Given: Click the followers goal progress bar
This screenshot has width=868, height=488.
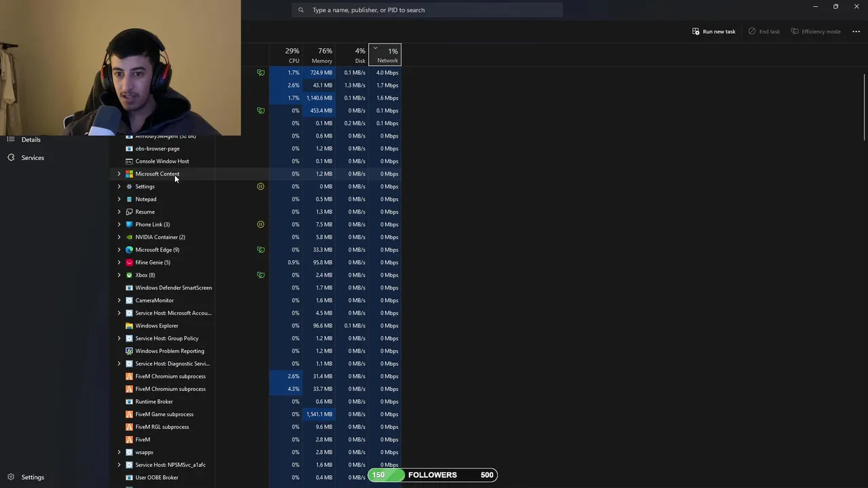Looking at the screenshot, I should (x=433, y=475).
